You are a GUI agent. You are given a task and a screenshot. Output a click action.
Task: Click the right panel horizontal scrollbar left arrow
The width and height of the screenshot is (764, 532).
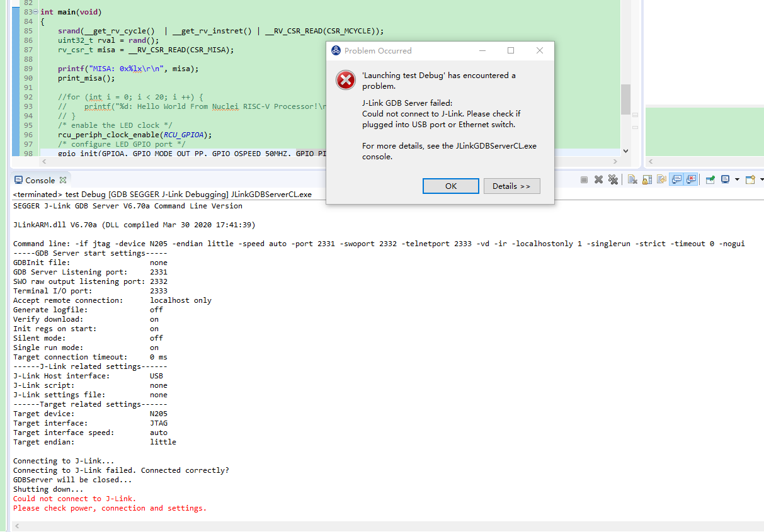pos(651,162)
